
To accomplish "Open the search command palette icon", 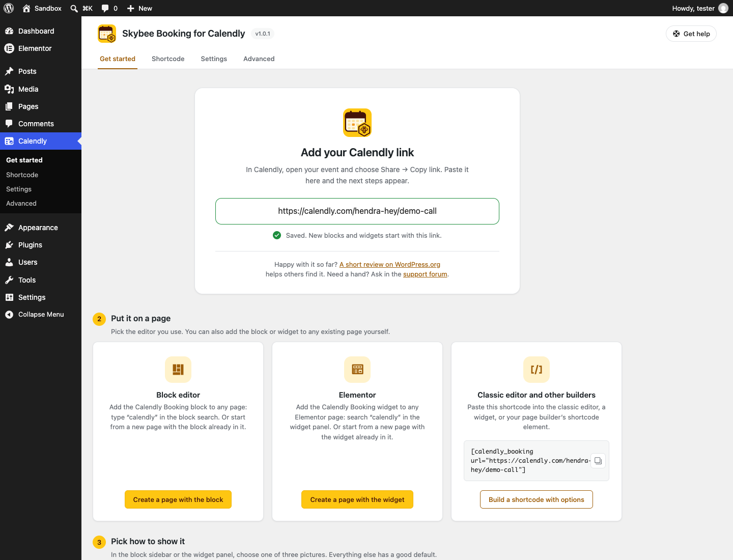I will [74, 8].
